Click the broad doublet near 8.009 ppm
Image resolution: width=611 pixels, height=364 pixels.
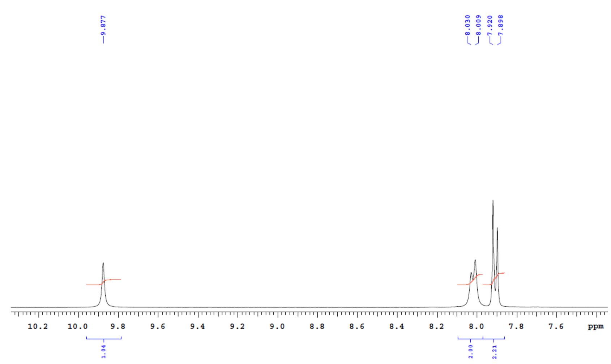click(473, 283)
